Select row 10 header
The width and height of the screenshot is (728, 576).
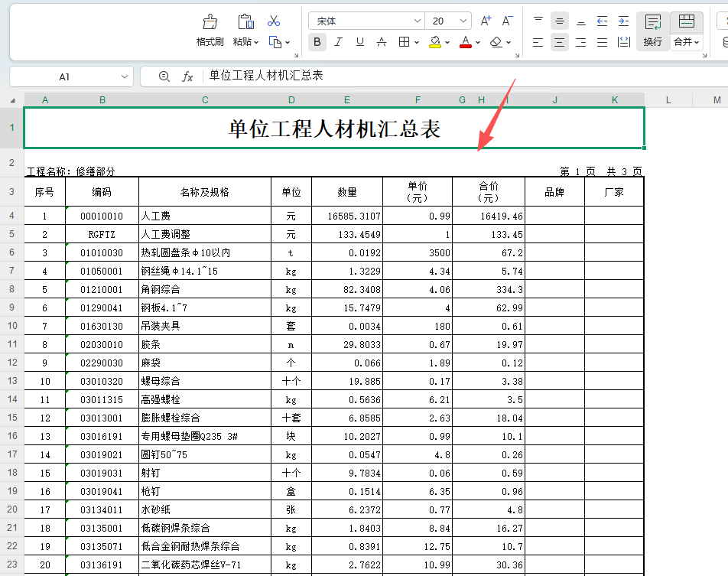(x=12, y=326)
